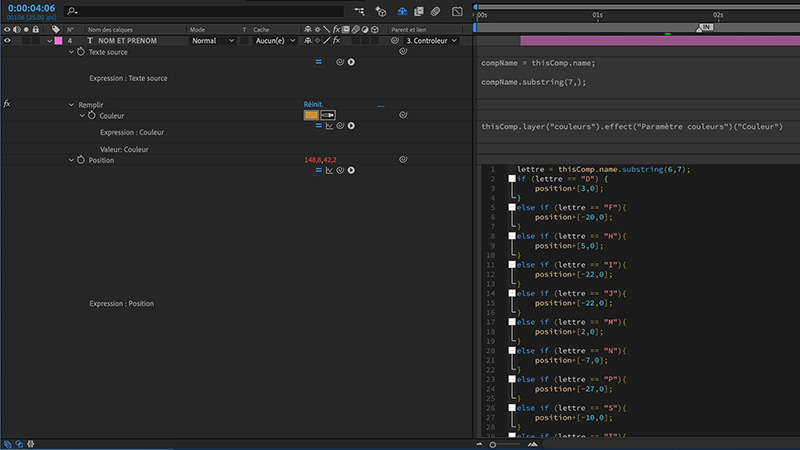Open the Graph Editor icon

point(457,11)
